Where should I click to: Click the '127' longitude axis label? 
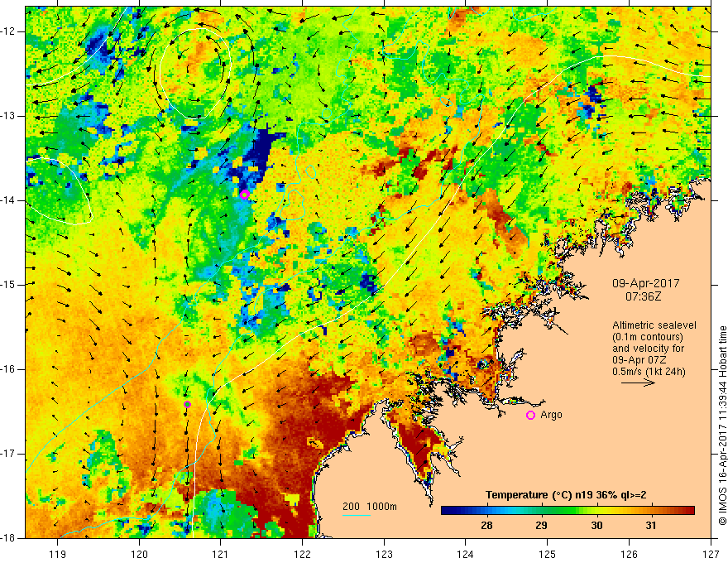(711, 554)
